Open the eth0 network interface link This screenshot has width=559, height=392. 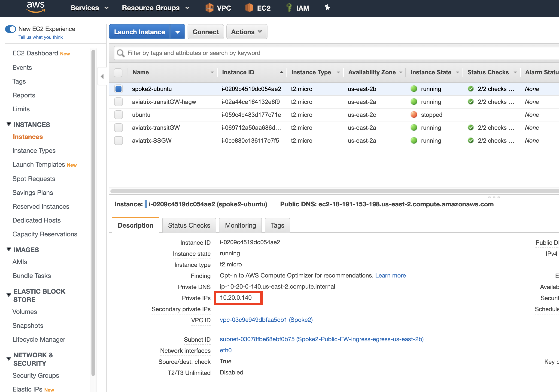click(225, 350)
